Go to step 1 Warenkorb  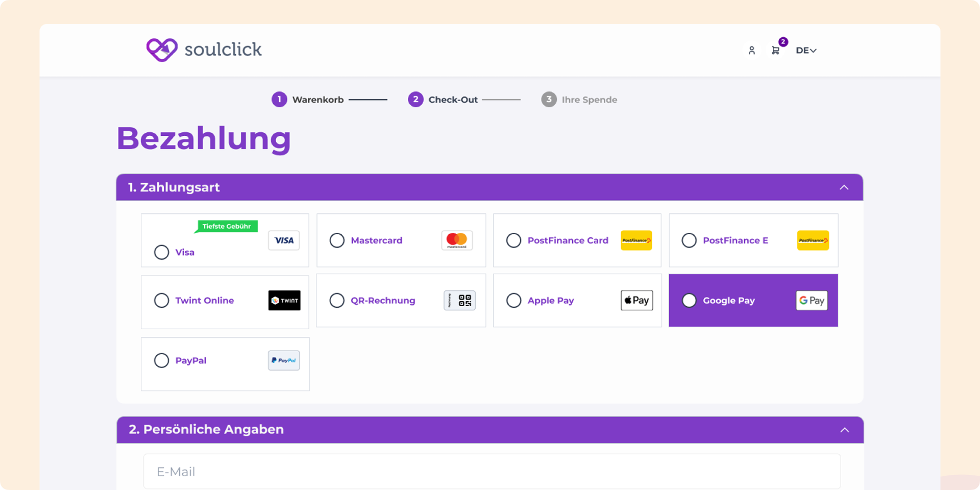coord(308,100)
